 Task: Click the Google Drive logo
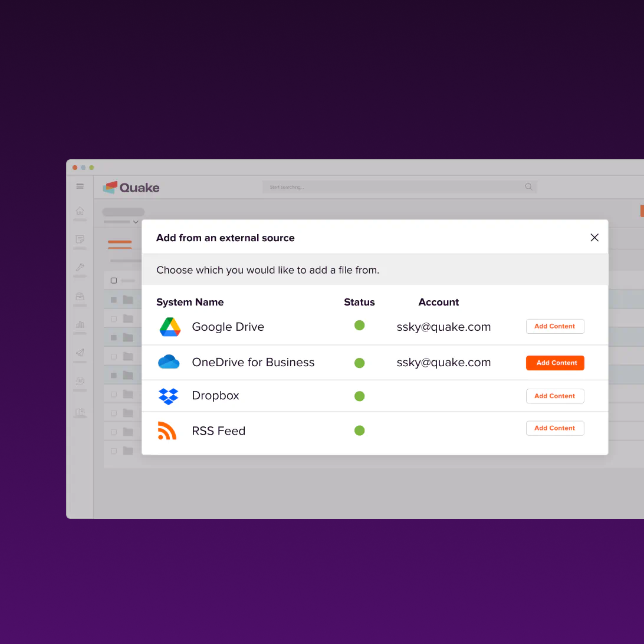pos(170,327)
